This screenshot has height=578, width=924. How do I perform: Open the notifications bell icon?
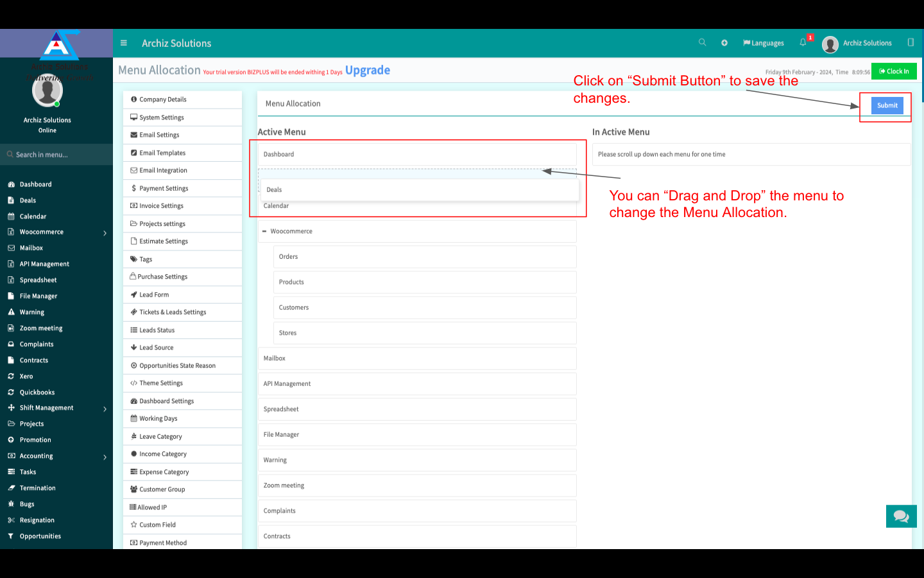(x=803, y=42)
